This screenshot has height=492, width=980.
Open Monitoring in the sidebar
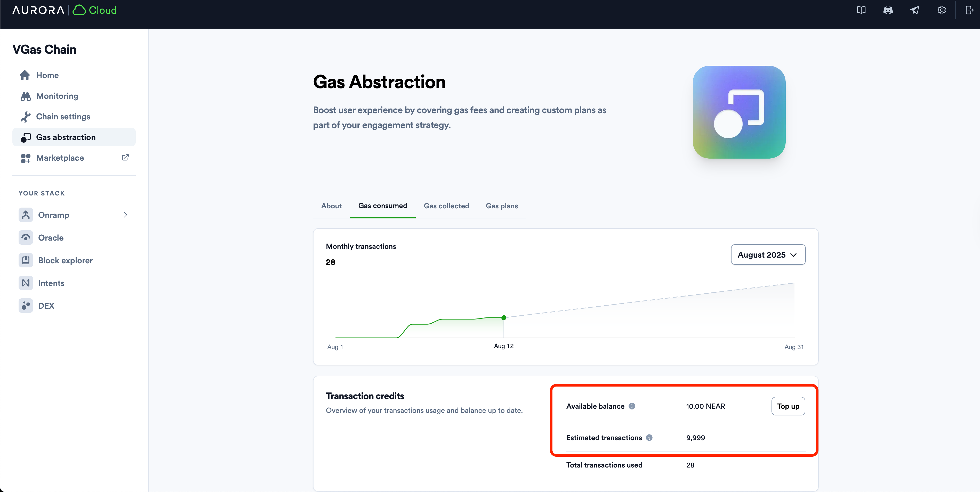[57, 96]
